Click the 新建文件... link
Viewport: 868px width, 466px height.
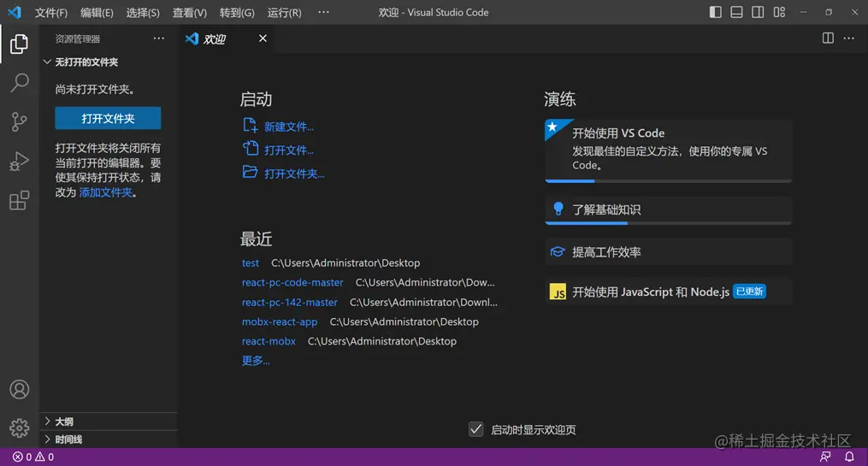pyautogui.click(x=289, y=127)
